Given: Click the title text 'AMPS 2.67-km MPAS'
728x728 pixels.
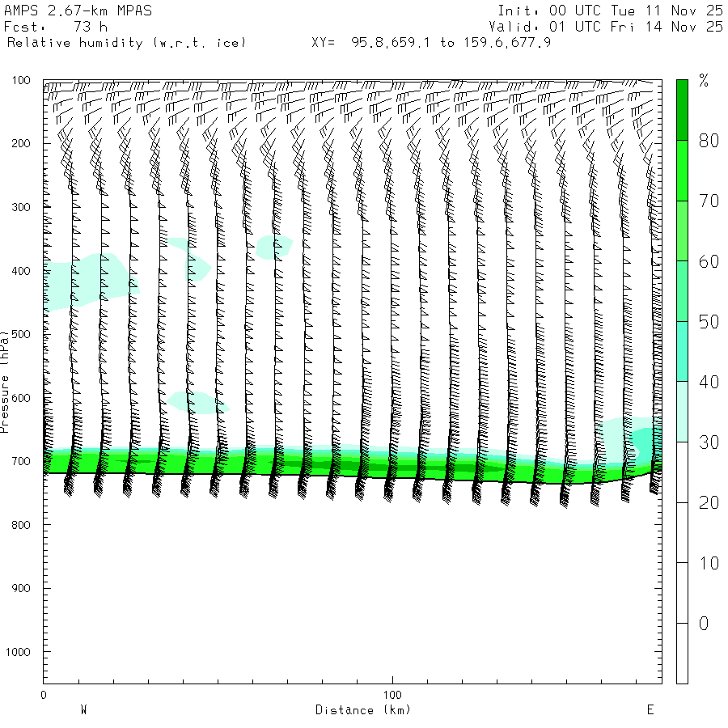Looking at the screenshot, I should [78, 11].
